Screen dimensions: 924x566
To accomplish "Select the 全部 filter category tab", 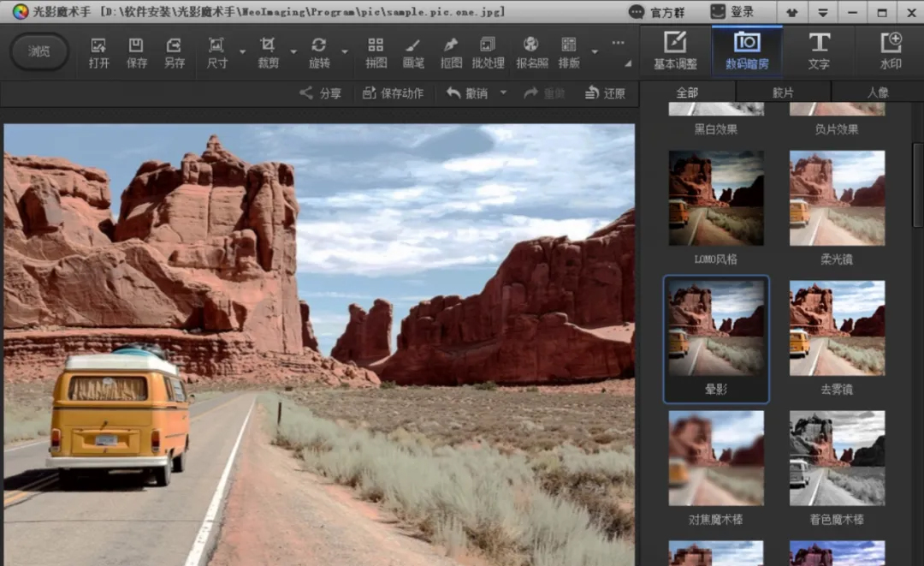I will pos(687,92).
